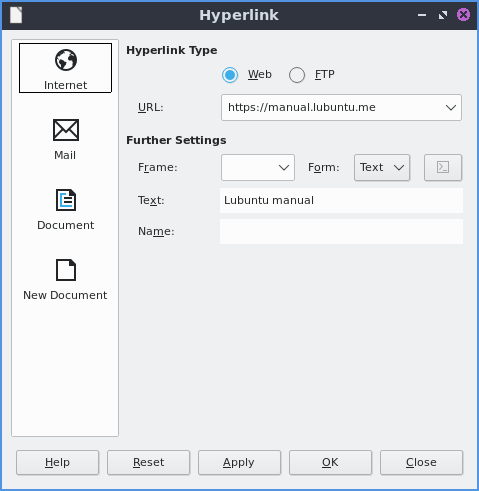Expand the URL history dropdown arrow

[x=451, y=107]
